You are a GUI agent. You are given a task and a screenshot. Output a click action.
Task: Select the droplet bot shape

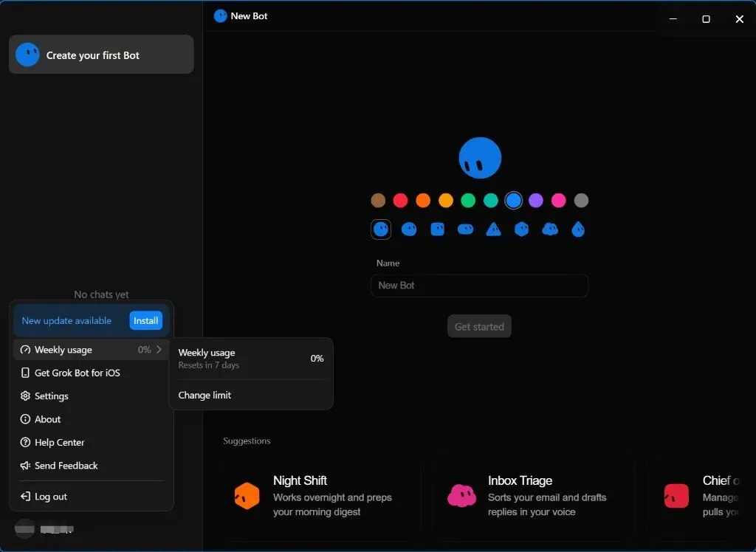click(x=578, y=230)
